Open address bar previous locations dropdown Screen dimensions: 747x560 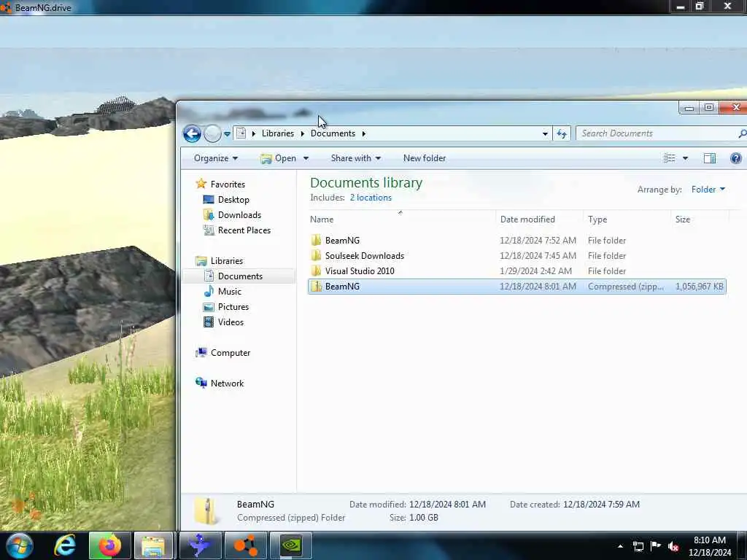[x=544, y=134]
